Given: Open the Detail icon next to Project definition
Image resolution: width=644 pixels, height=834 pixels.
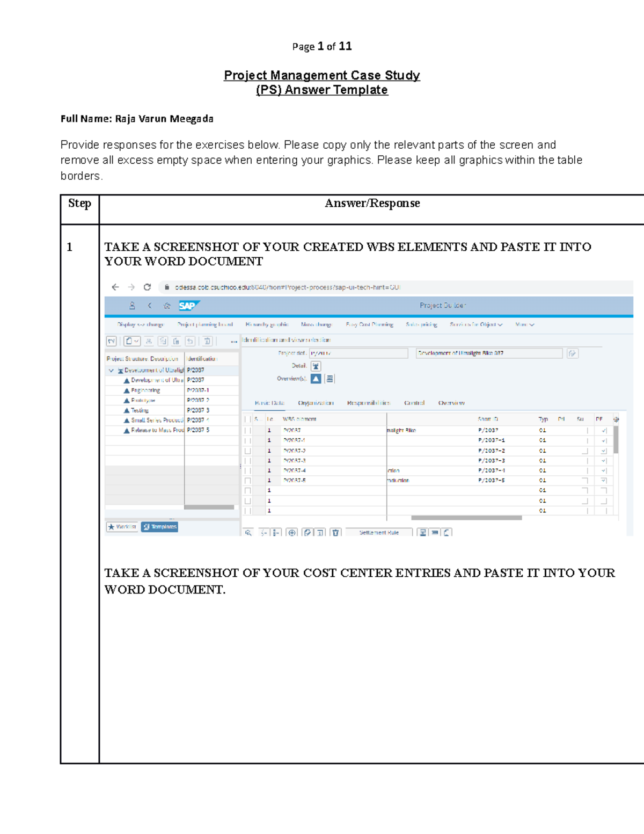Looking at the screenshot, I should coord(316,366).
